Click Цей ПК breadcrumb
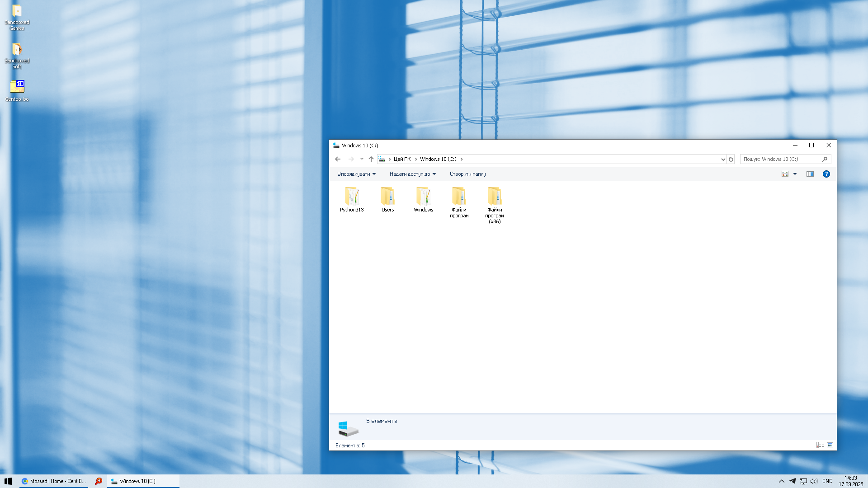Viewport: 868px width, 488px height. (402, 159)
